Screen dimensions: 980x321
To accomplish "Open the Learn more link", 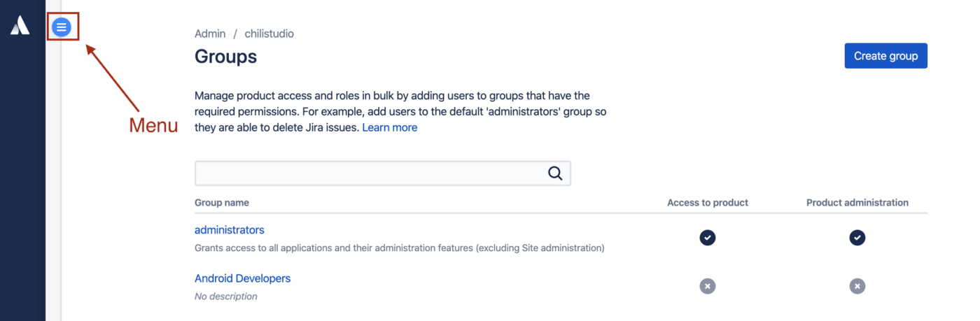I will (x=390, y=127).
